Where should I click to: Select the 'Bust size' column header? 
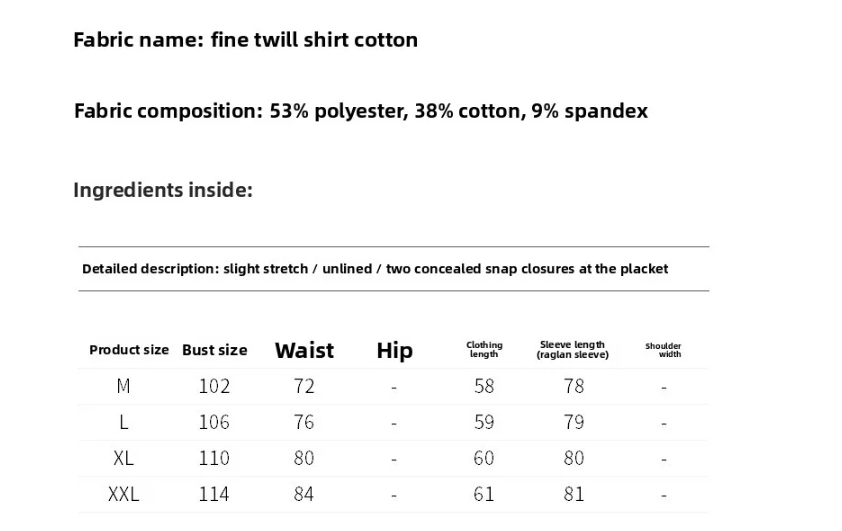point(214,350)
